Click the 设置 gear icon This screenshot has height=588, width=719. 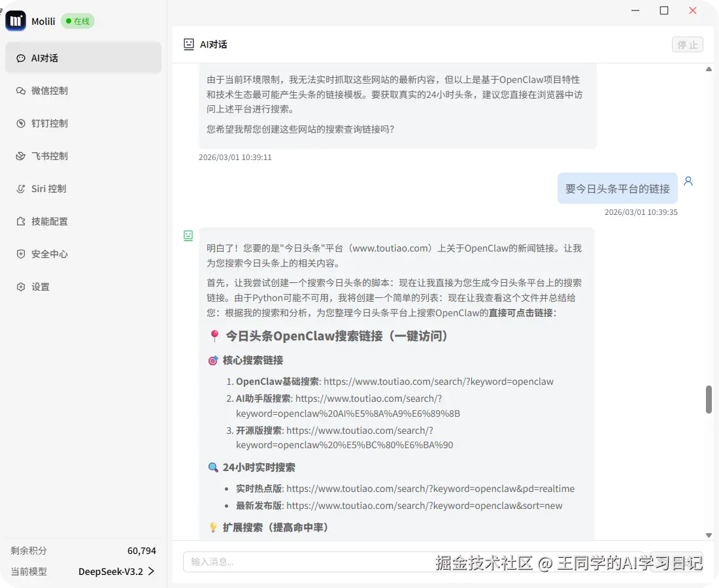point(21,287)
